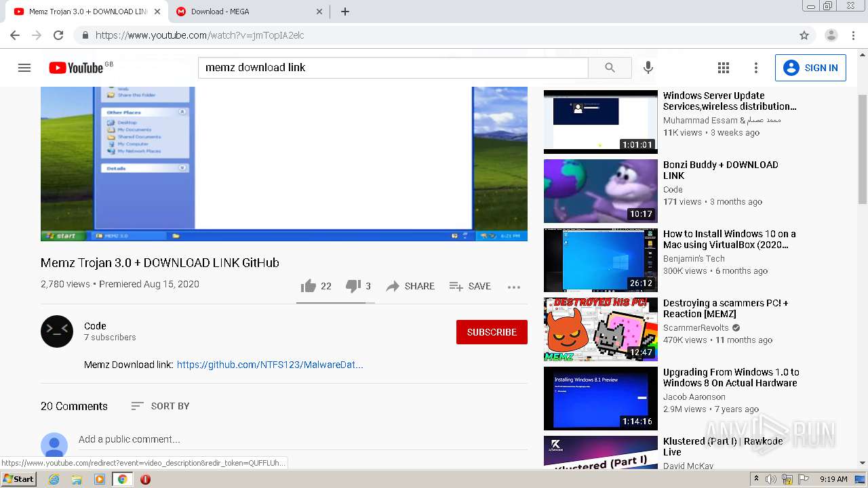
Task: Open the Code channel avatar
Action: tap(57, 331)
